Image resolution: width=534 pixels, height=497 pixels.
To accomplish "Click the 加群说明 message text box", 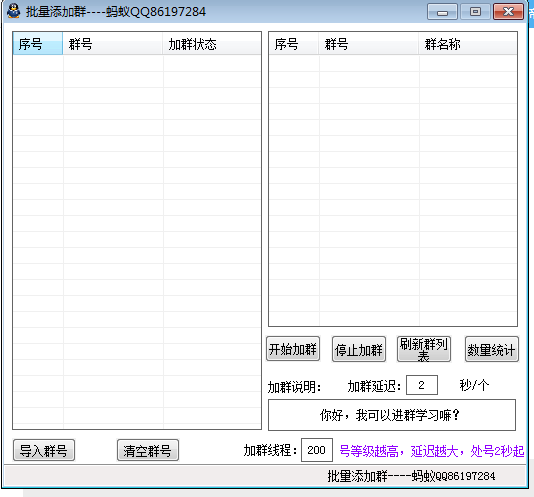I will tap(392, 415).
